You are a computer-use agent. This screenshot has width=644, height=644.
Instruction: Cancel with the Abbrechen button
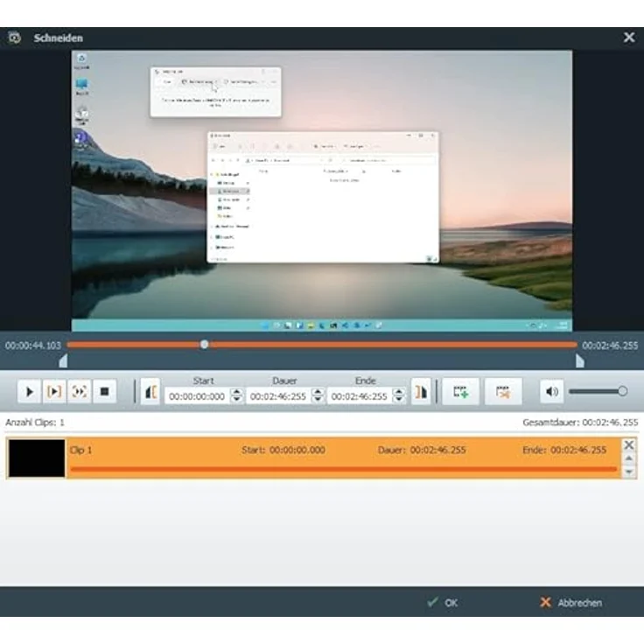coord(570,603)
